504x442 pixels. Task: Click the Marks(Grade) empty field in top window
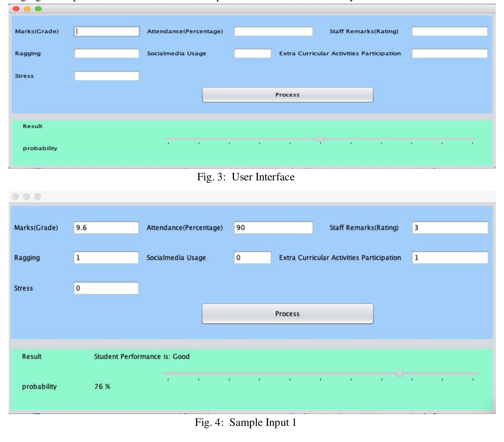coord(107,31)
